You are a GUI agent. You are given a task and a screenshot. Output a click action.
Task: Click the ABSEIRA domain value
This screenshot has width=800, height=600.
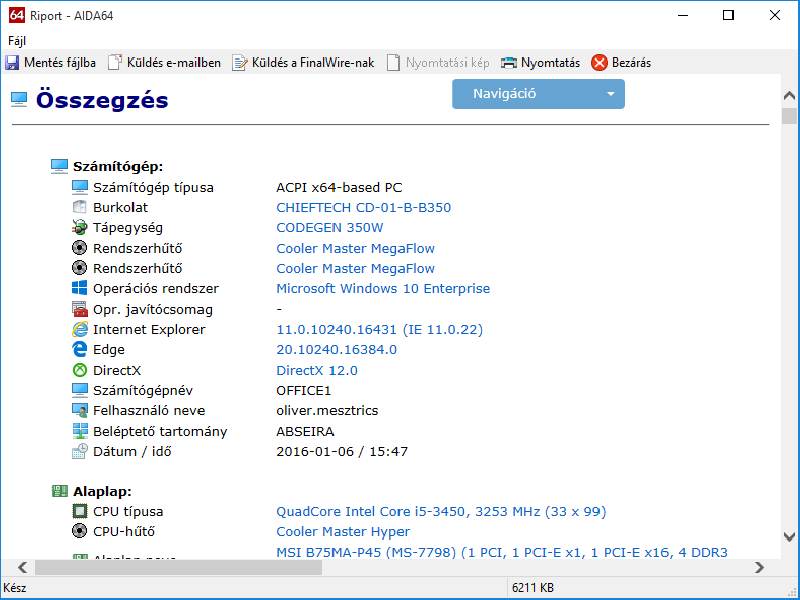tap(305, 432)
